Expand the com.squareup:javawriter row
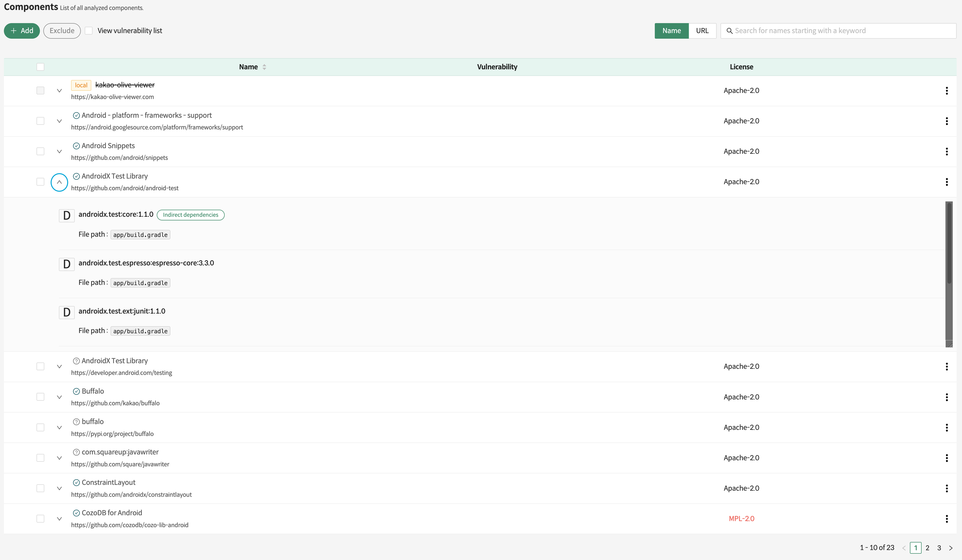Viewport: 962px width, 560px height. (x=59, y=458)
